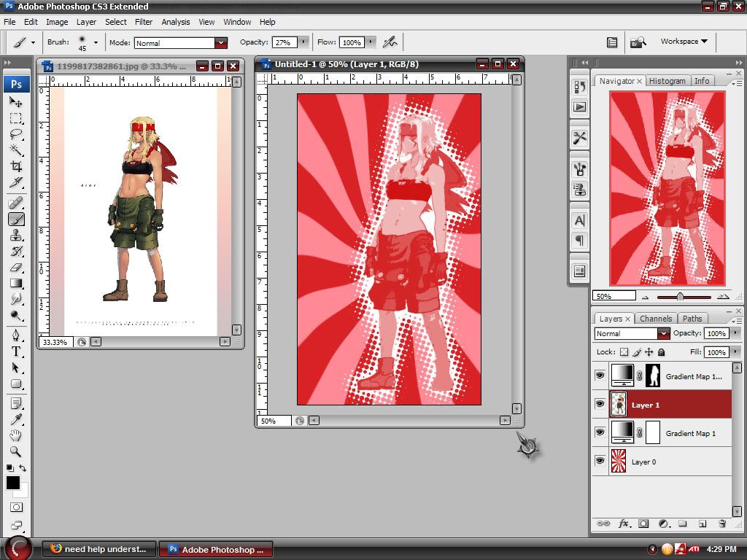Toggle lock image pixels
This screenshot has width=747, height=560.
pyautogui.click(x=637, y=352)
